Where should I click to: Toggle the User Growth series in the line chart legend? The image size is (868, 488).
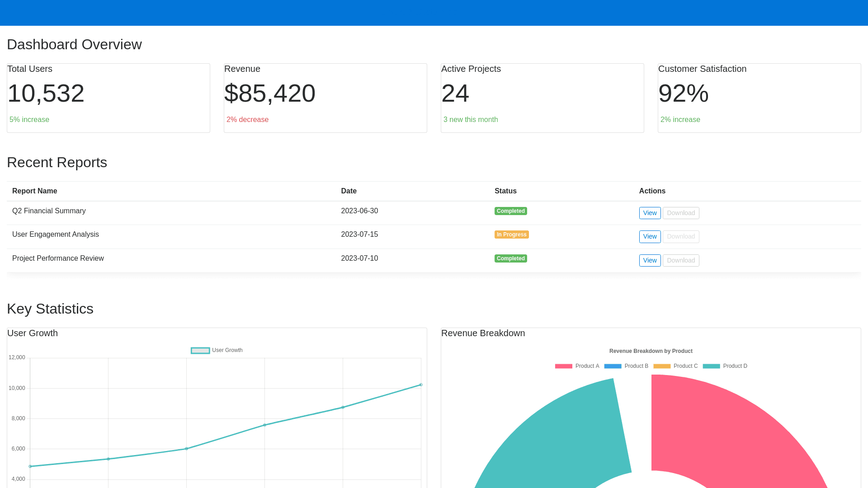(x=200, y=350)
